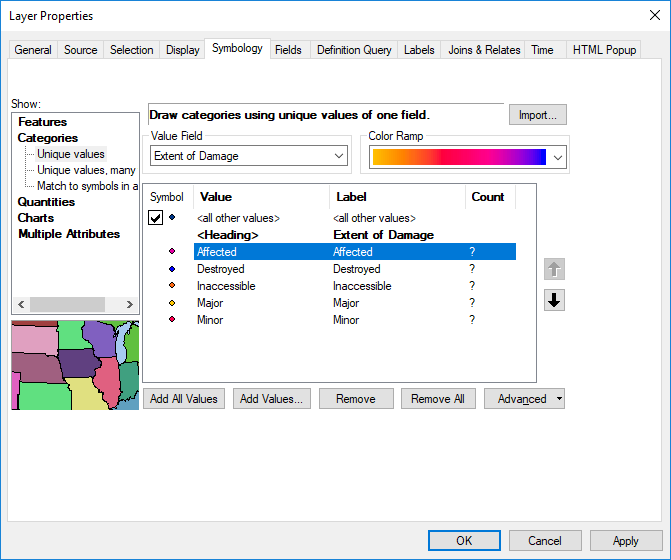Open the Value Field dropdown

click(338, 156)
